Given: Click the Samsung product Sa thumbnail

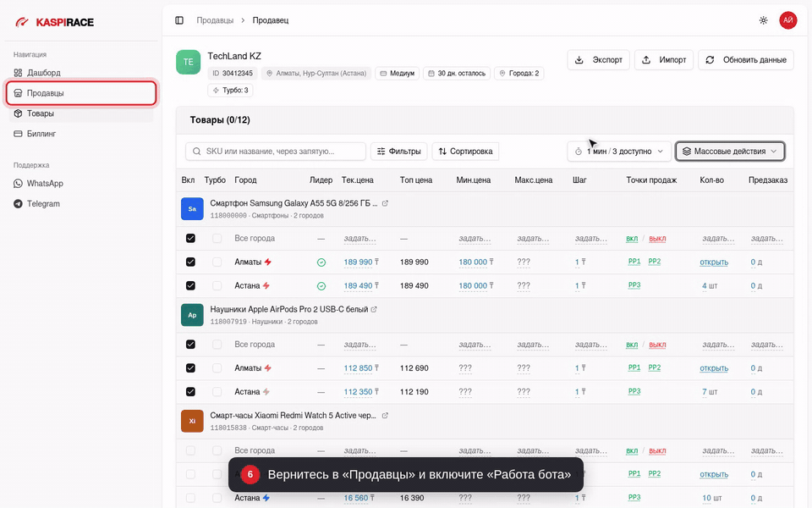Looking at the screenshot, I should 192,209.
